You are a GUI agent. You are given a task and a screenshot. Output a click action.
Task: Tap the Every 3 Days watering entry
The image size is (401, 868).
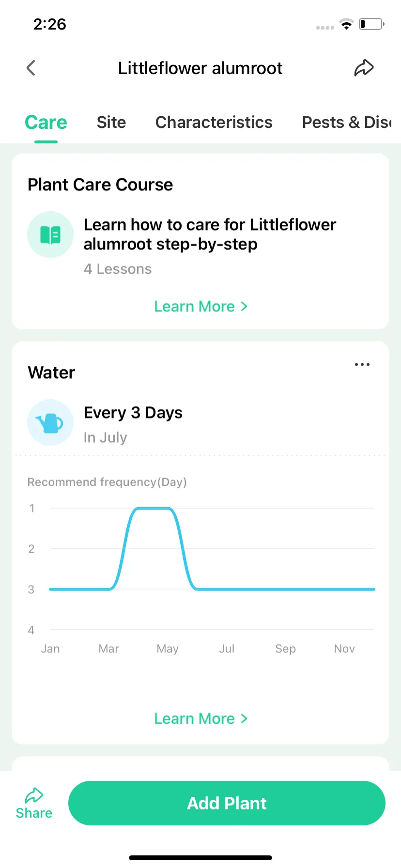click(x=133, y=413)
